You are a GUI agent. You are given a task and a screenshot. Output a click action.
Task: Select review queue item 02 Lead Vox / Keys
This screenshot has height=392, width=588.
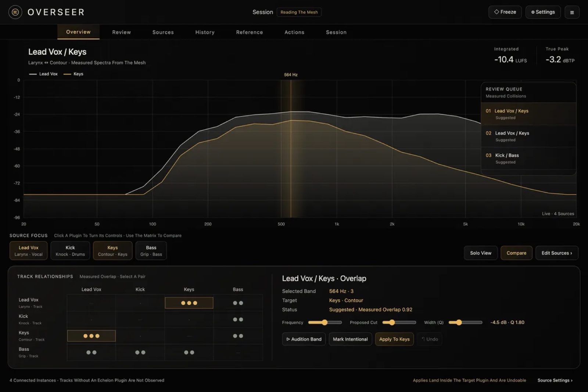coord(528,136)
